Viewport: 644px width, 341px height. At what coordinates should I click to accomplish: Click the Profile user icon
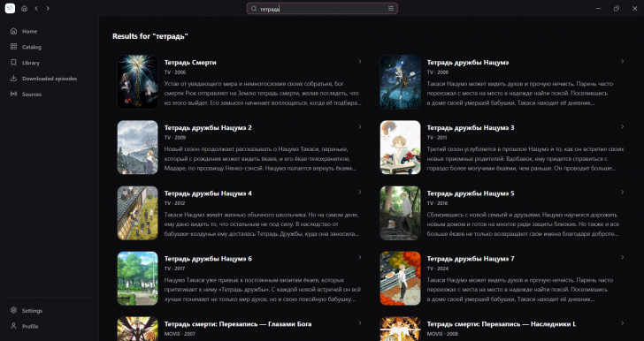point(13,326)
